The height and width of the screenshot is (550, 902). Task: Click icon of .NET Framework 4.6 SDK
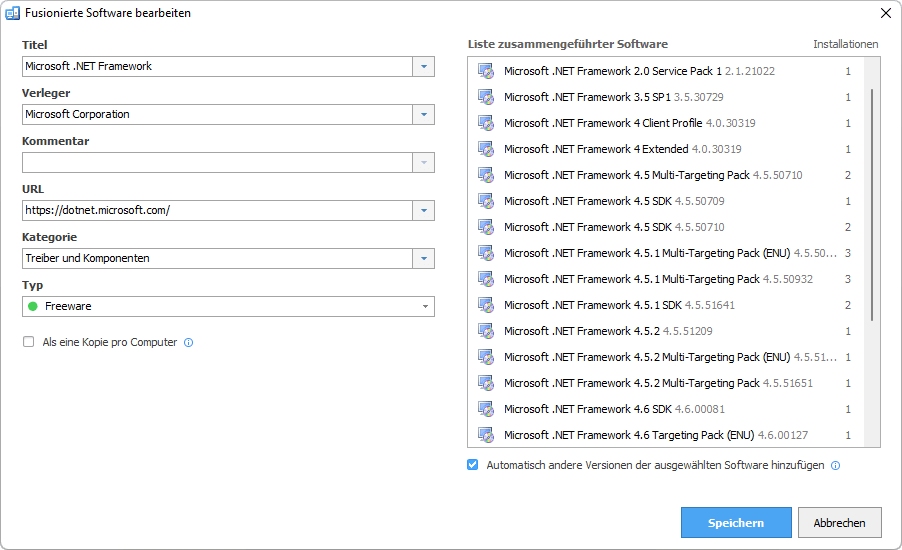(486, 409)
